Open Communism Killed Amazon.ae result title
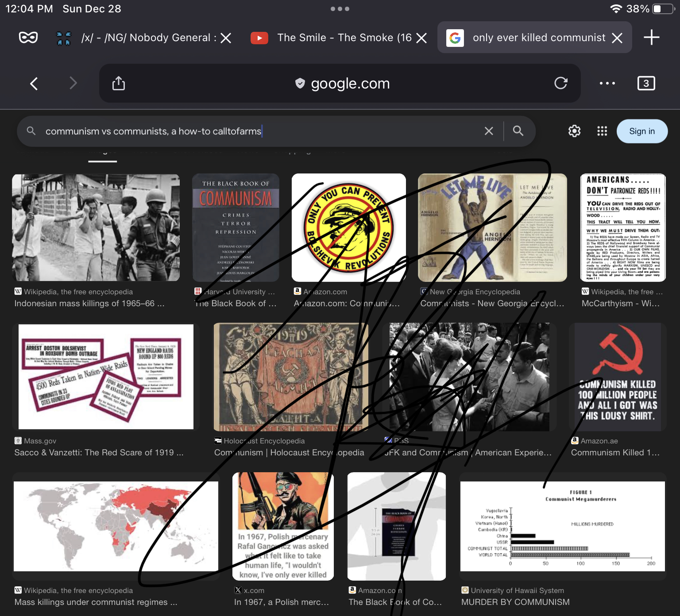 (615, 453)
